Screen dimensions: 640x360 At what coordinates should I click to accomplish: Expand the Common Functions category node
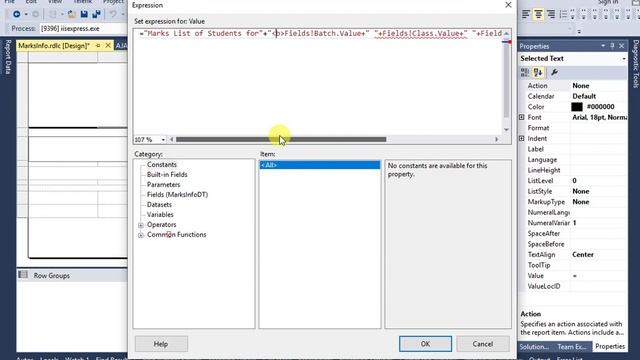[x=141, y=235]
